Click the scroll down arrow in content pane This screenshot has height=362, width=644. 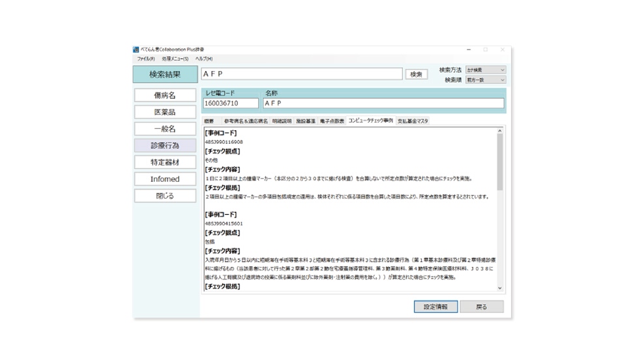pos(500,288)
